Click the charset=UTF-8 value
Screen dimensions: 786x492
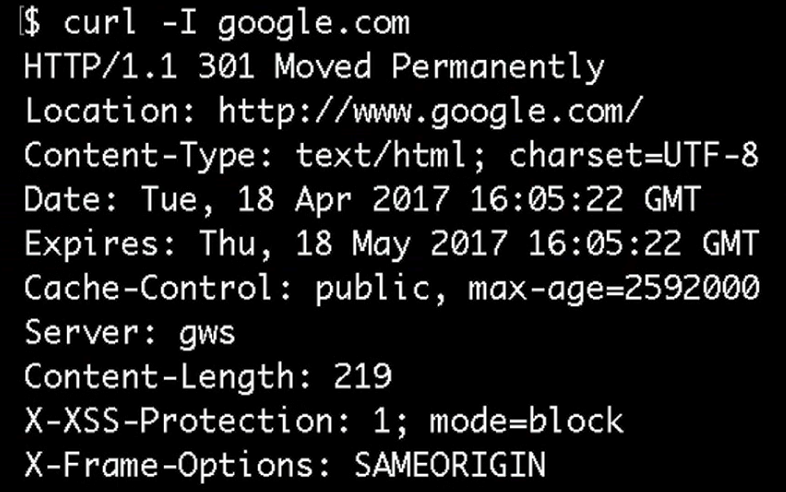pyautogui.click(x=634, y=155)
